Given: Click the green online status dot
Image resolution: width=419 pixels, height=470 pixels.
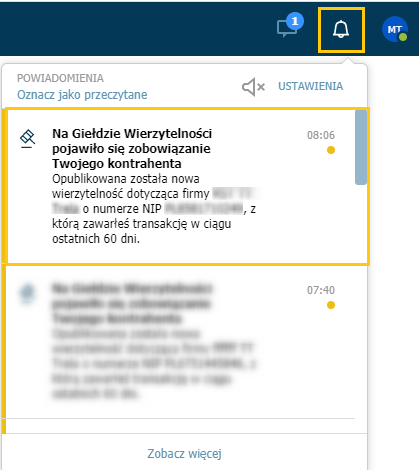Looking at the screenshot, I should (x=403, y=37).
